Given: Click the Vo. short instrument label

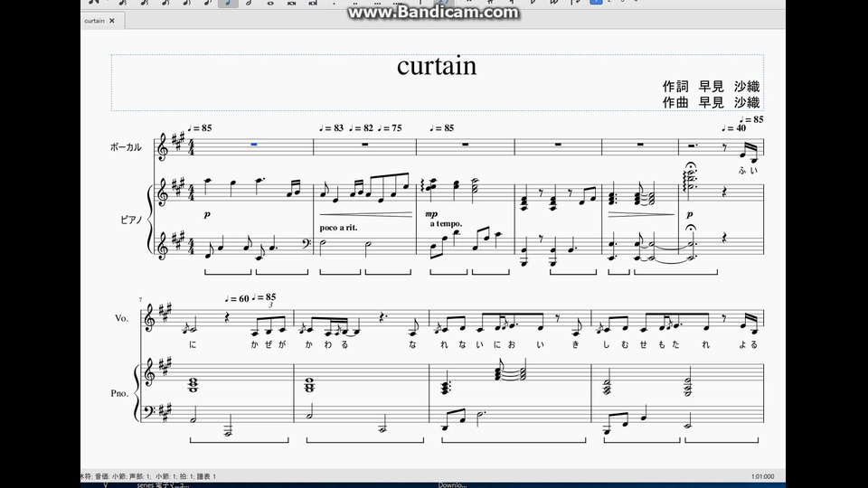Looking at the screenshot, I should click(x=122, y=318).
